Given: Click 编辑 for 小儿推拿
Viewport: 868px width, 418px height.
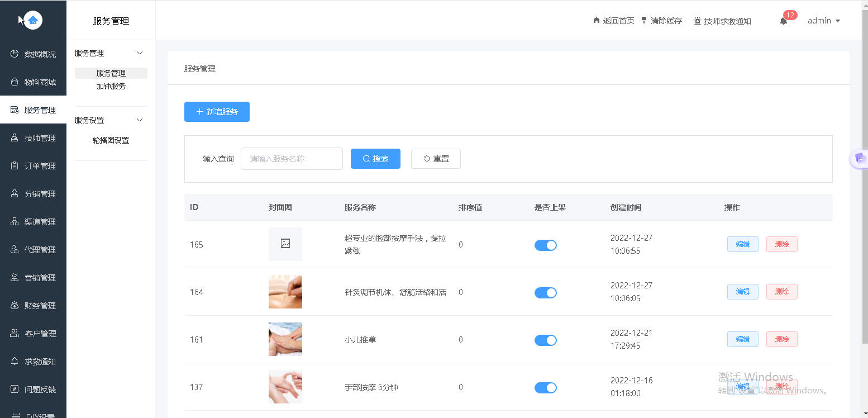Looking at the screenshot, I should 743,339.
